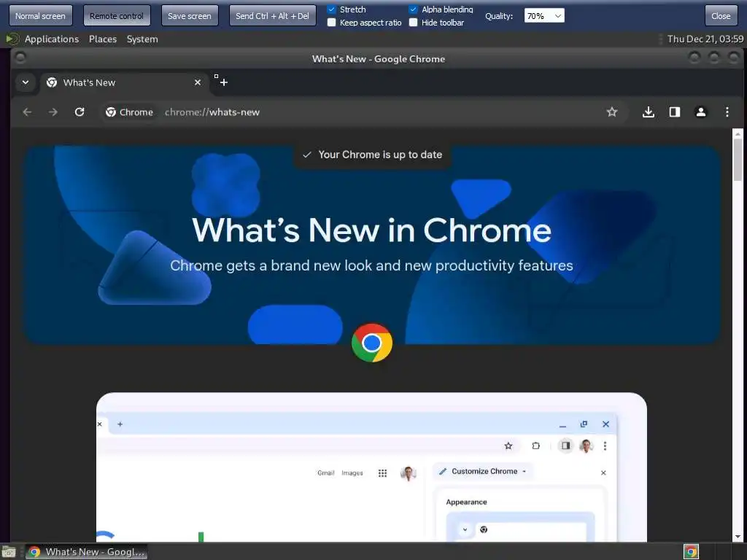Screen dimensions: 747x560
Task: Uncheck Alpha blending checkbox
Action: pyautogui.click(x=413, y=9)
